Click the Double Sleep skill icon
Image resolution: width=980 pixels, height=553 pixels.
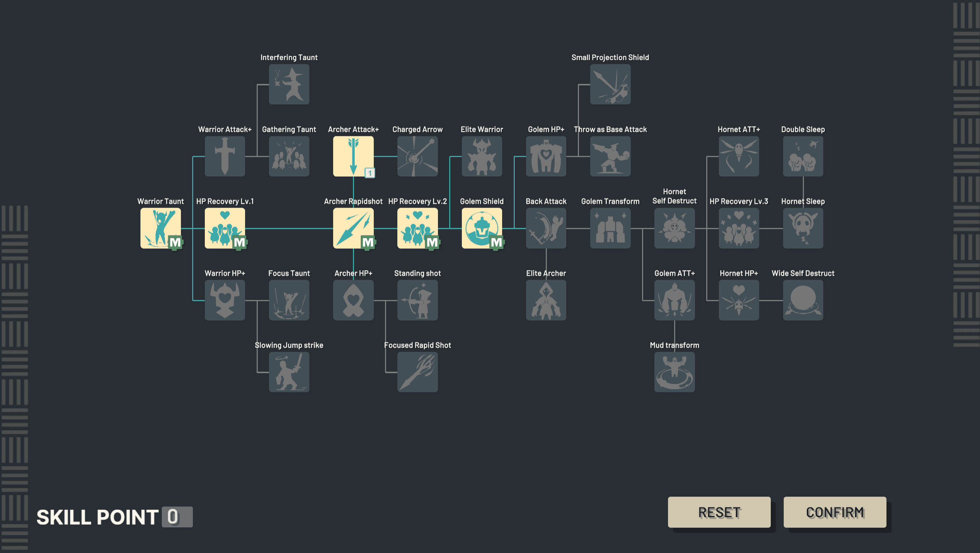[x=803, y=156]
